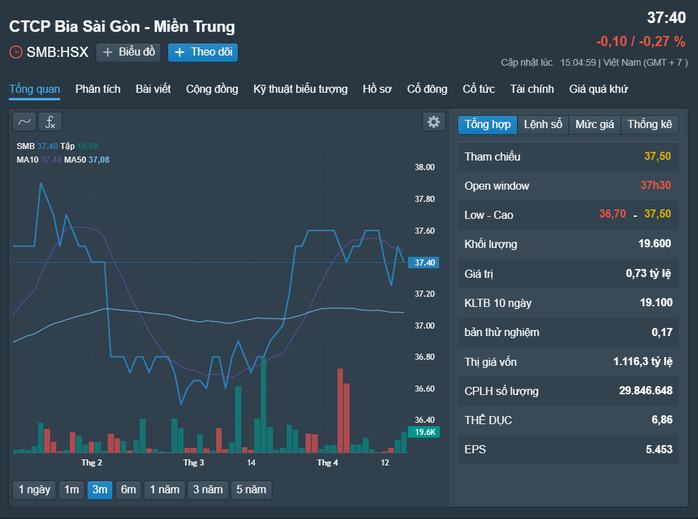Click the SMB 37.40 chart legend
Screen dimensions: 698x519
37,146
